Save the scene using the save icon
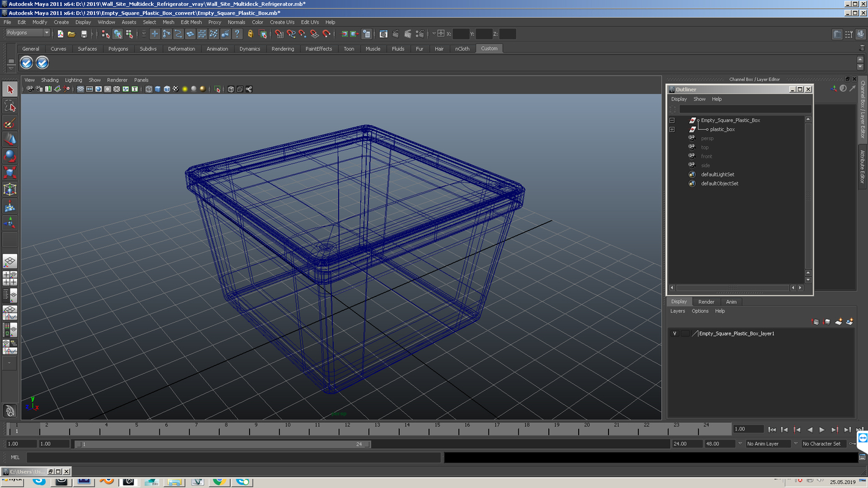The image size is (868, 488). 84,34
